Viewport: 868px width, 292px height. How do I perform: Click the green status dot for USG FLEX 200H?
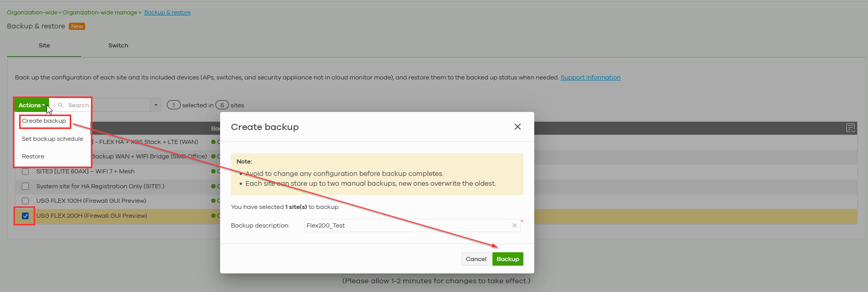click(213, 216)
